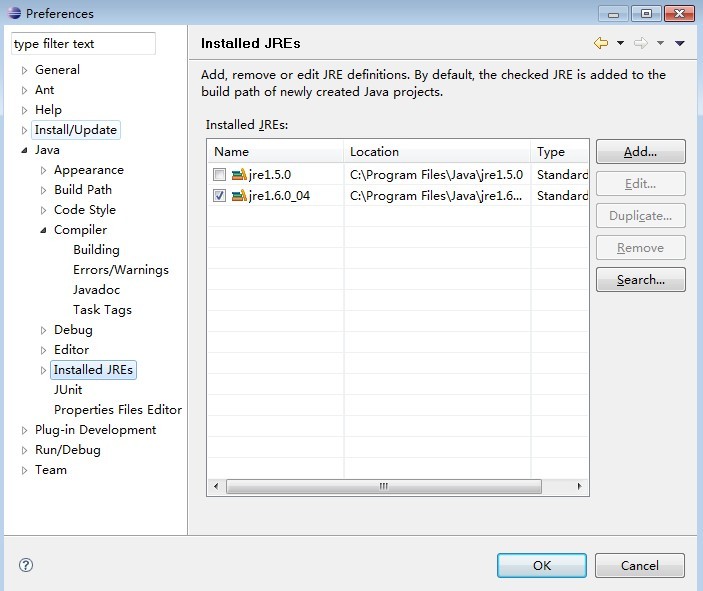Sort by the Name column header
The height and width of the screenshot is (591, 703).
276,152
